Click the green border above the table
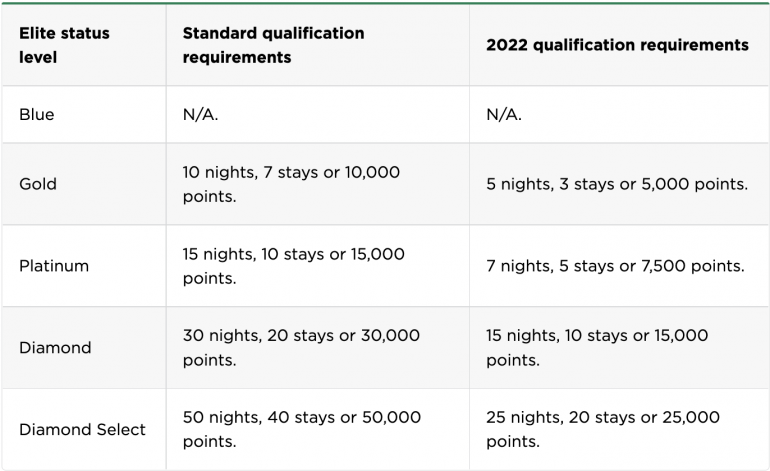 [x=385, y=3]
